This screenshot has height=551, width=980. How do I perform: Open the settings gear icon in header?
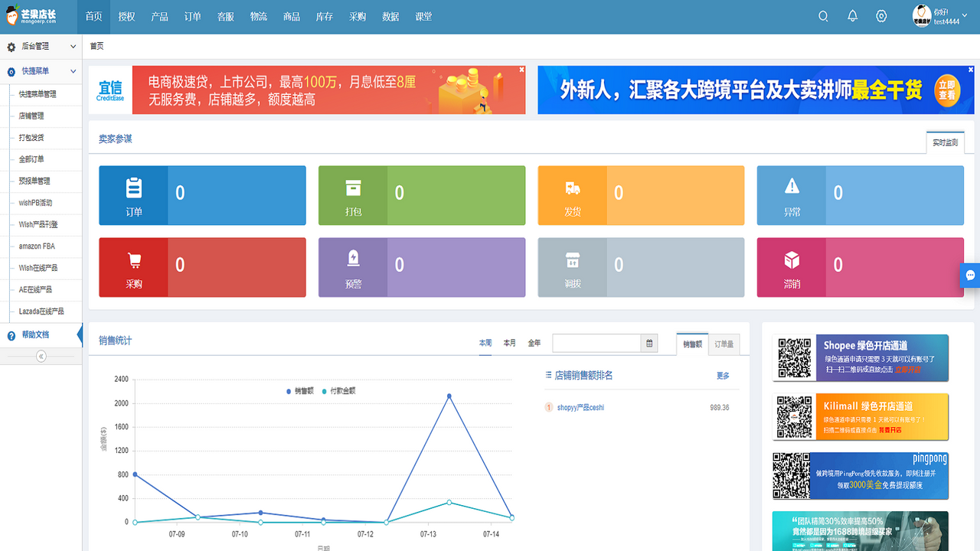881,16
